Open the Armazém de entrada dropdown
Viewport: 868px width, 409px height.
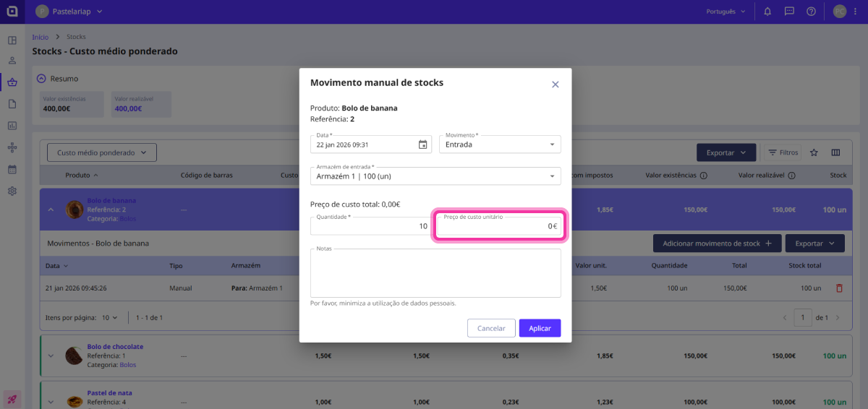(x=435, y=176)
